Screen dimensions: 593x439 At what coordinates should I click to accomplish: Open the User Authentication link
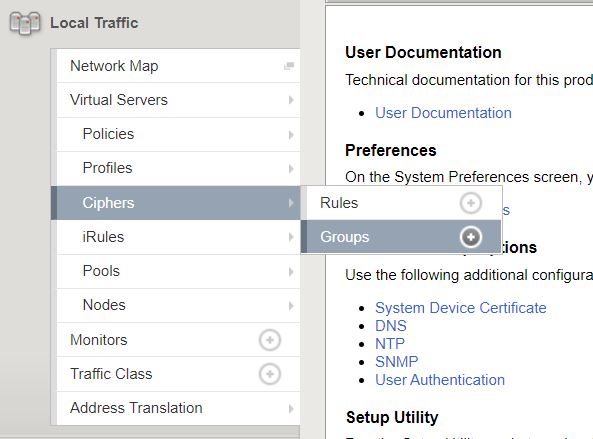440,380
